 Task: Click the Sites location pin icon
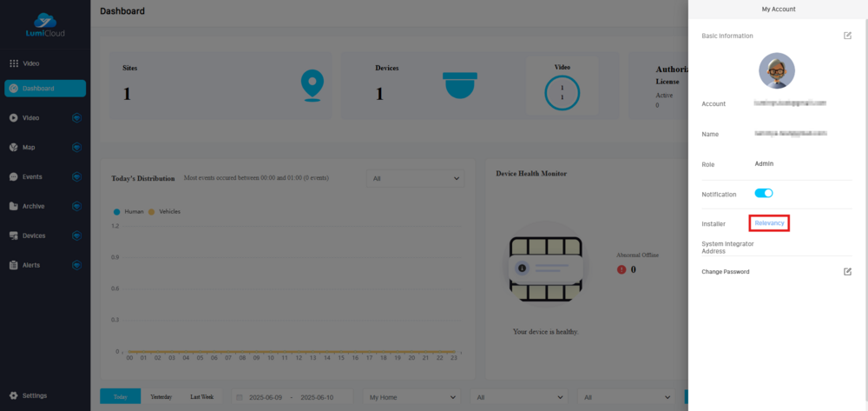pos(311,84)
